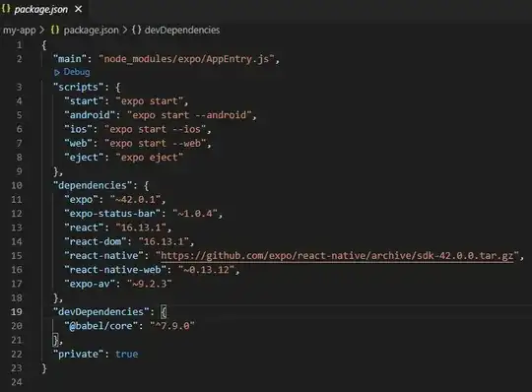Click the "devDependencies" key on line 19
The height and width of the screenshot is (392, 532).
coord(101,311)
